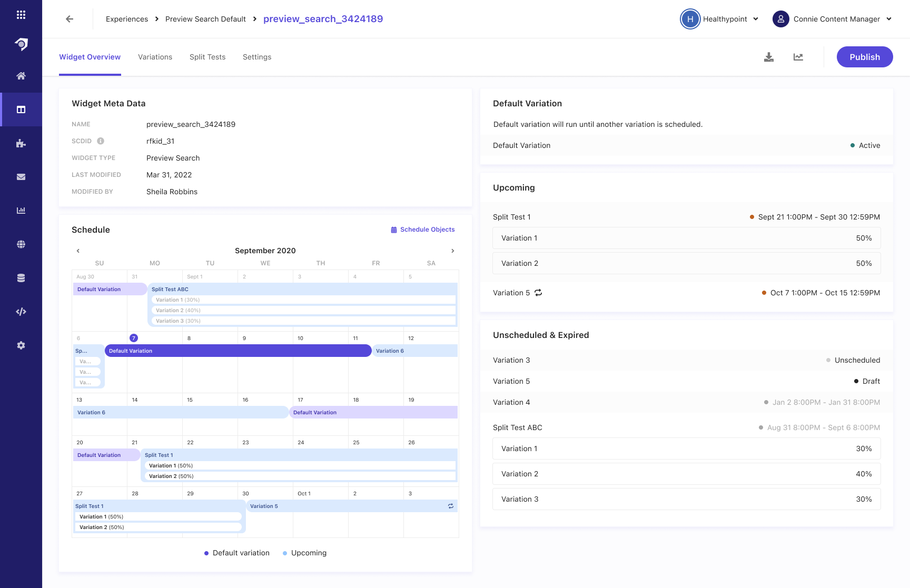Navigate to Preview Search Default breadcrumb
Image resolution: width=910 pixels, height=588 pixels.
(x=205, y=19)
